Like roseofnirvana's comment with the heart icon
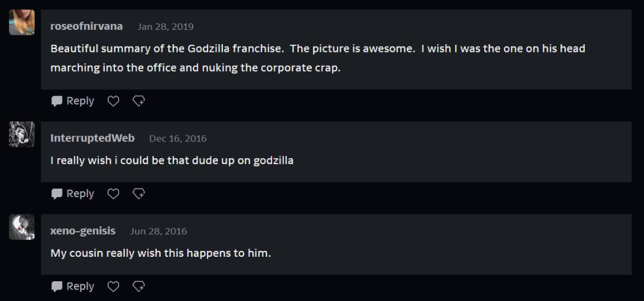 tap(113, 102)
